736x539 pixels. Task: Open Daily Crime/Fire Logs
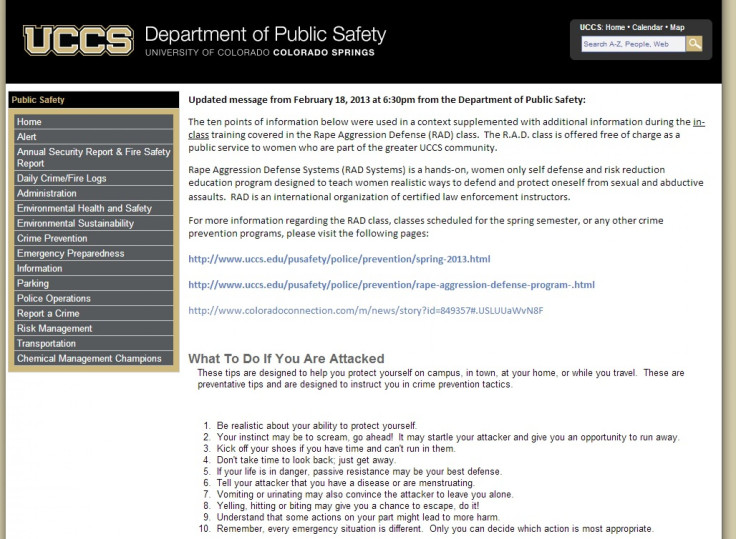click(93, 178)
